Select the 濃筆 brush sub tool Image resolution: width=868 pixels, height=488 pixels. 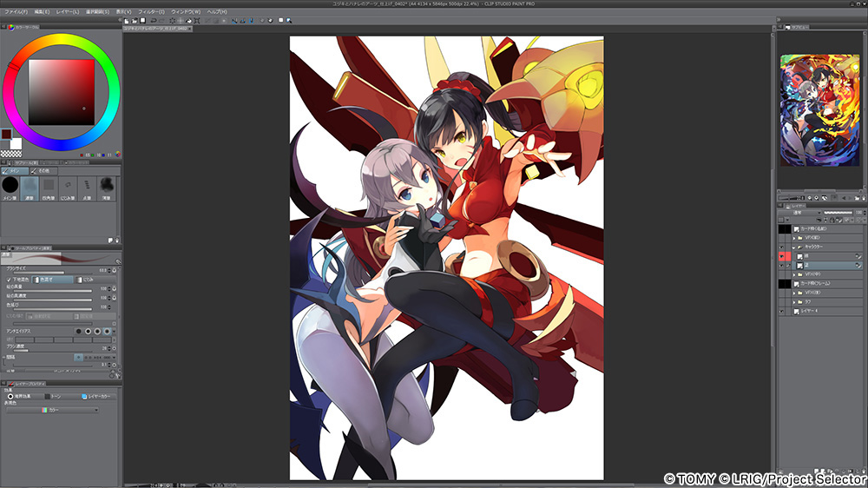pos(30,188)
